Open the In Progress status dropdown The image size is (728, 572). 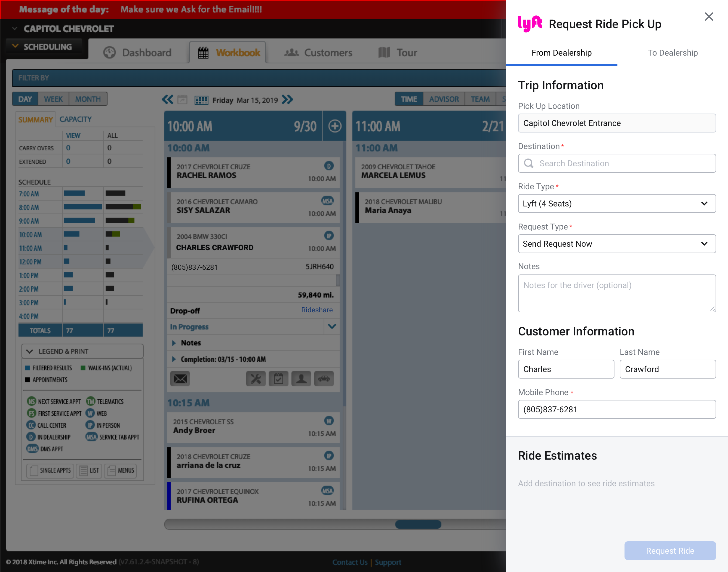pos(332,327)
